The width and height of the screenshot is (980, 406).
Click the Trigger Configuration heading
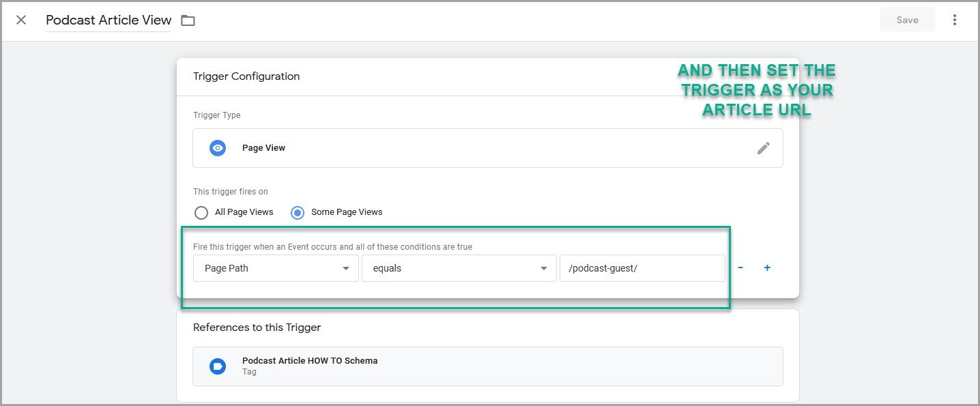(x=246, y=76)
